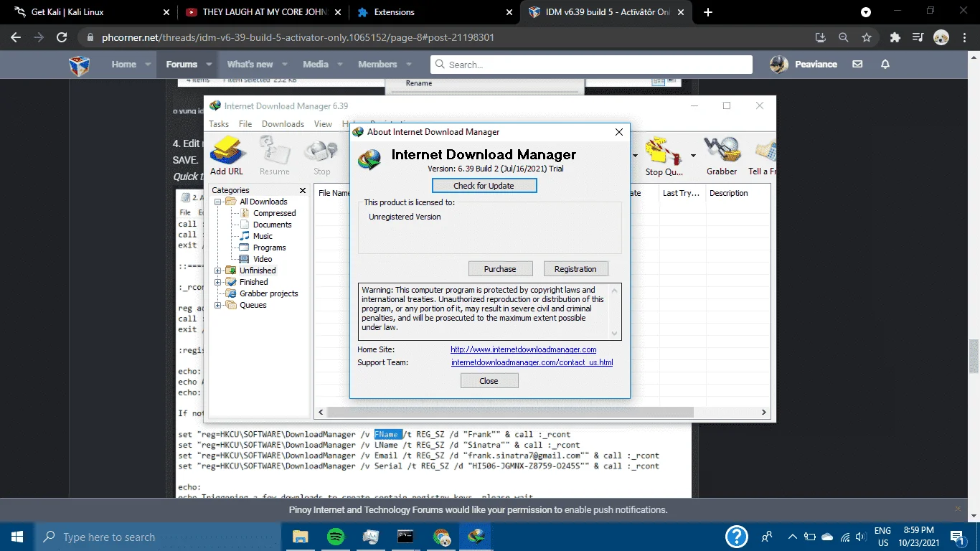Screen dimensions: 980x551
Task: Open the forum alerts bell icon
Action: click(x=885, y=64)
